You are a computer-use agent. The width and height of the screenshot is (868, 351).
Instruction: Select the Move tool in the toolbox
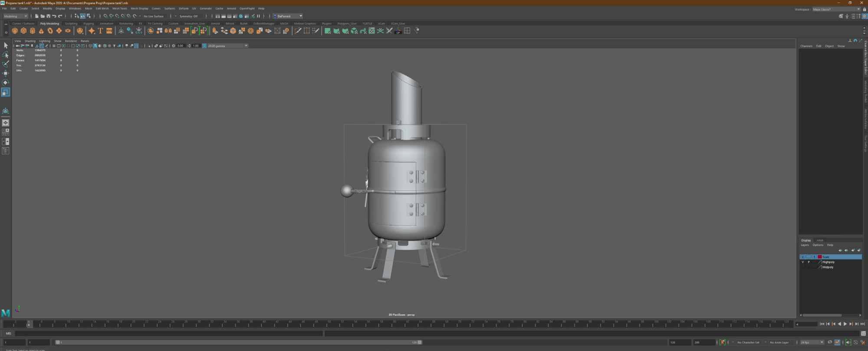click(6, 73)
